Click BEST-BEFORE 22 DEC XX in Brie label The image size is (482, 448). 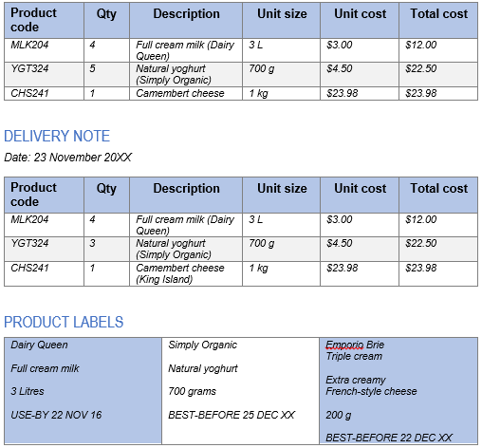(x=389, y=438)
